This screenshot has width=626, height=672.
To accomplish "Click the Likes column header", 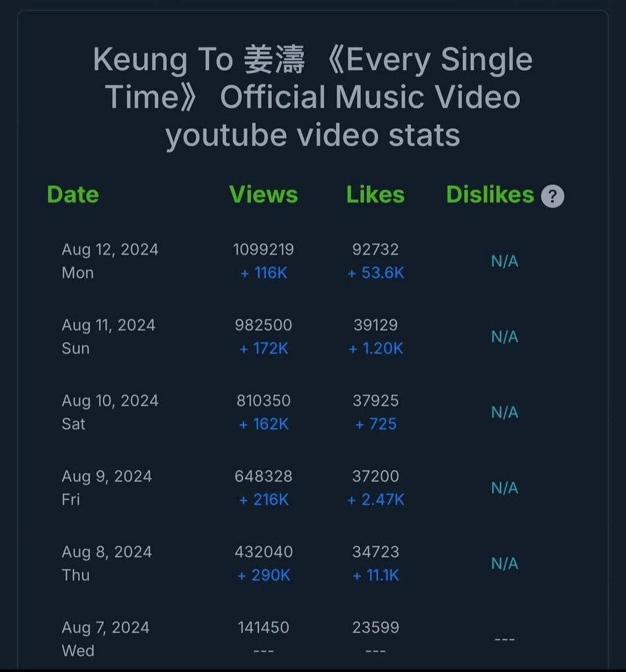I will (375, 195).
